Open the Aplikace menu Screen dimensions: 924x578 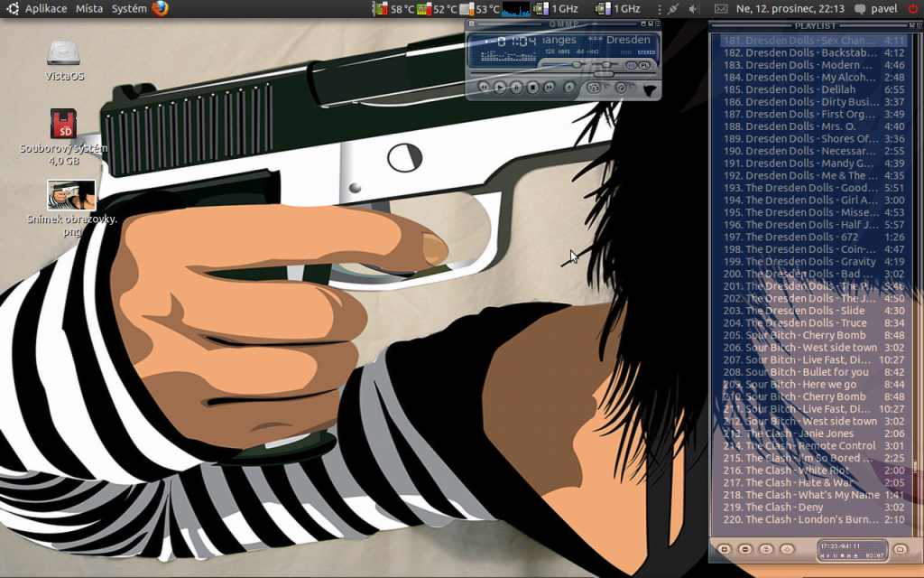(x=45, y=9)
